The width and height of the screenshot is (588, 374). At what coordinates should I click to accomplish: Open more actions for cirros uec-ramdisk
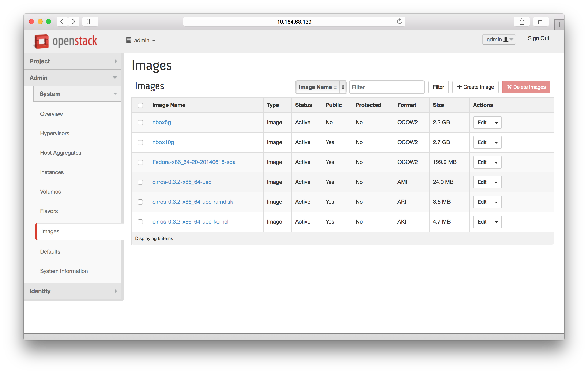[496, 202]
